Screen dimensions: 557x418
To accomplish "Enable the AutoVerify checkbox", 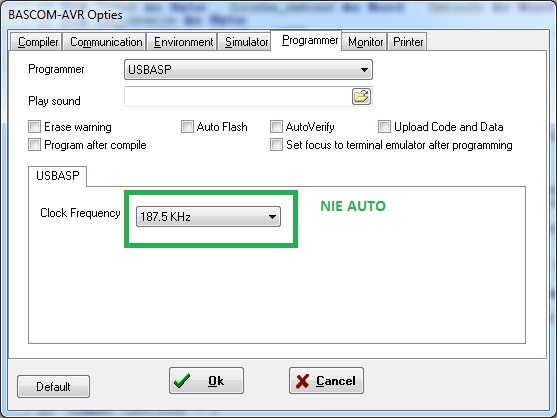I will [x=276, y=126].
